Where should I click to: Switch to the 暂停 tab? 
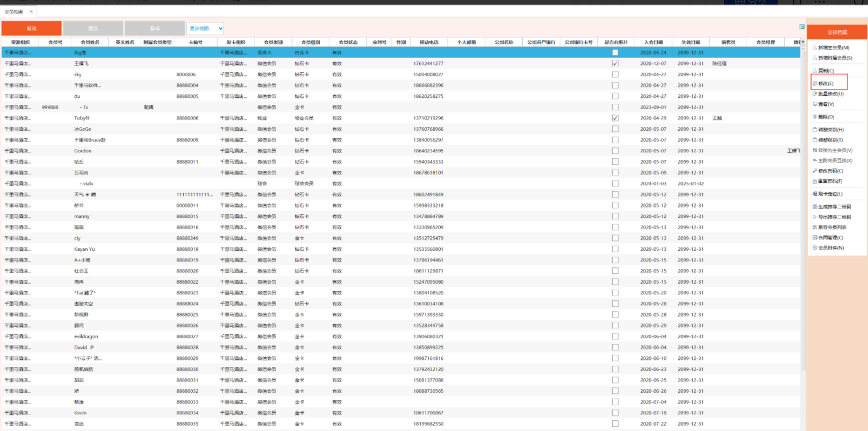click(155, 29)
